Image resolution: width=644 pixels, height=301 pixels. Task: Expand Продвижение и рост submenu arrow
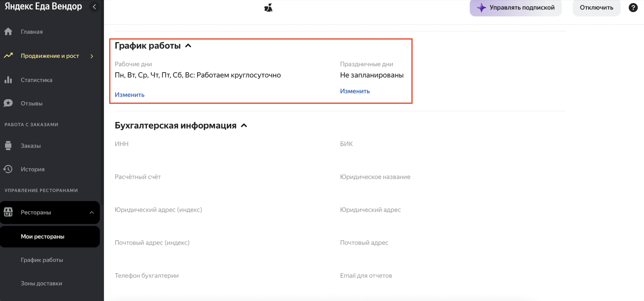point(92,56)
